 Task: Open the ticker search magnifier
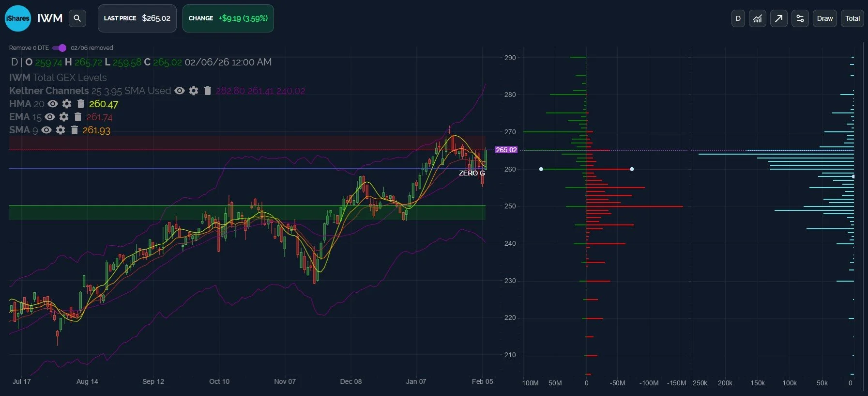(x=77, y=18)
